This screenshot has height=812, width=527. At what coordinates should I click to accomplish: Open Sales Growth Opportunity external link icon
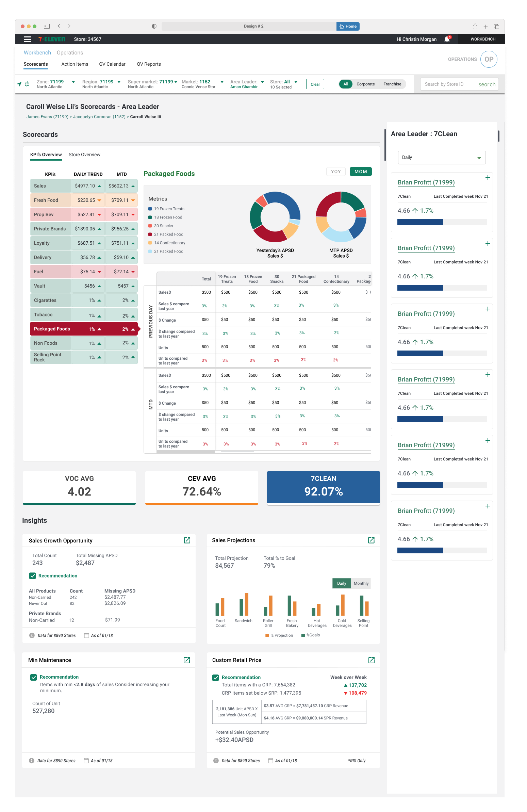[187, 540]
